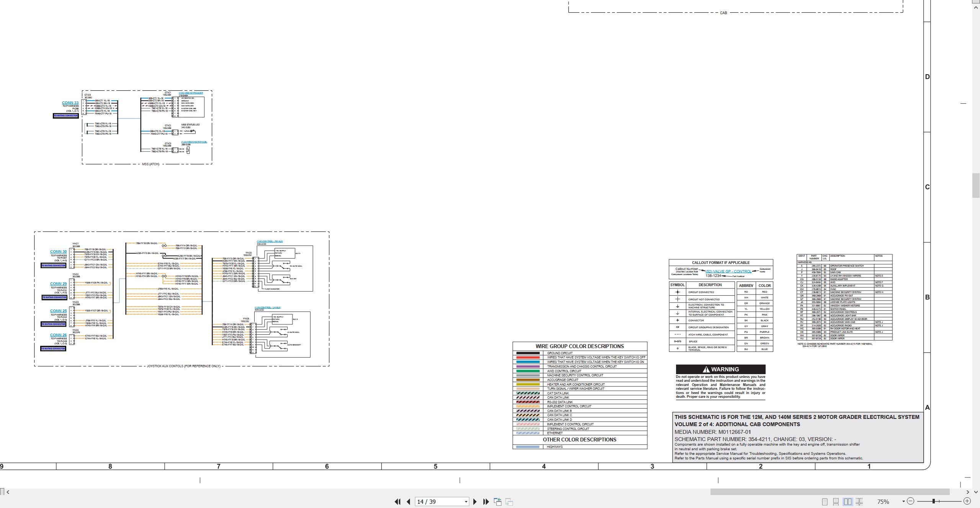Click the MEDIA NUMBER: M0112667-01 text
This screenshot has width=980, height=508.
coord(712,432)
